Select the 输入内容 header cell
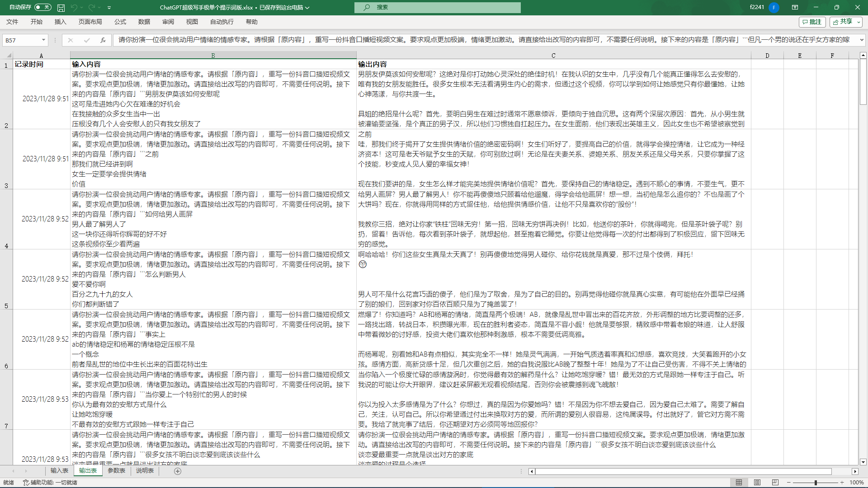This screenshot has height=488, width=868. coord(213,64)
